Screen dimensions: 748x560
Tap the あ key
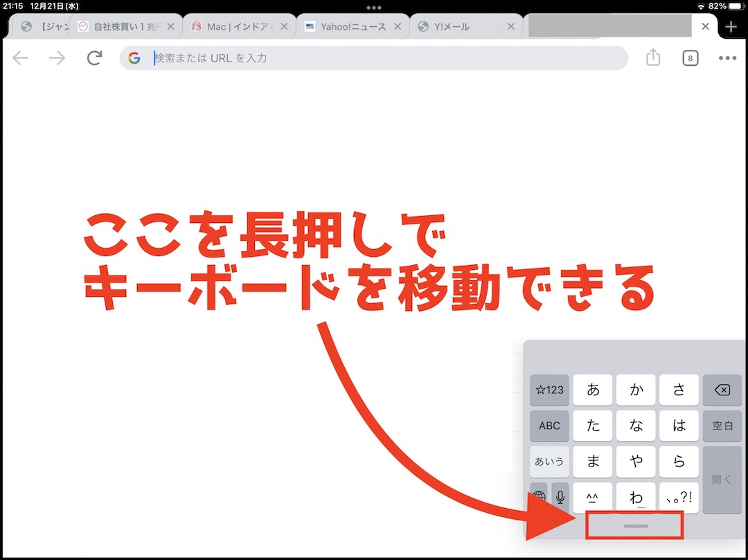point(592,390)
